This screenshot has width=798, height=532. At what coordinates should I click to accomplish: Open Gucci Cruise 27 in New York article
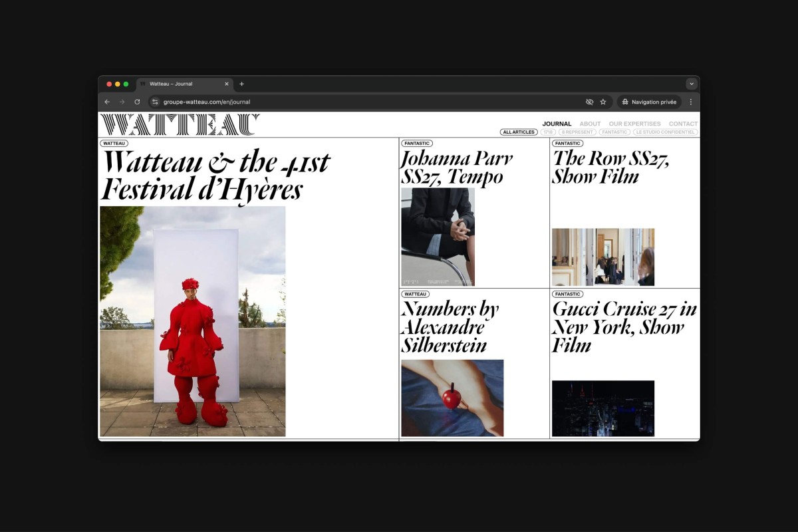click(x=624, y=327)
